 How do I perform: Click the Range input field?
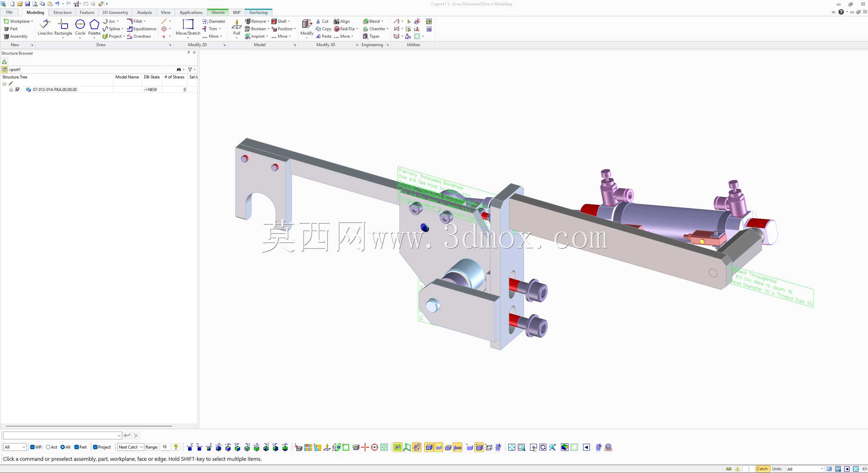point(165,447)
